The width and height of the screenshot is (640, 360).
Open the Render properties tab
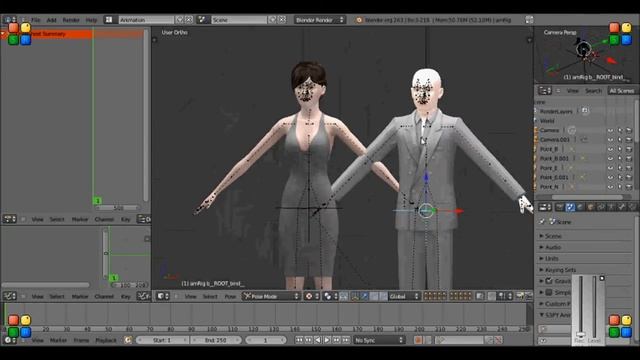pyautogui.click(x=560, y=207)
